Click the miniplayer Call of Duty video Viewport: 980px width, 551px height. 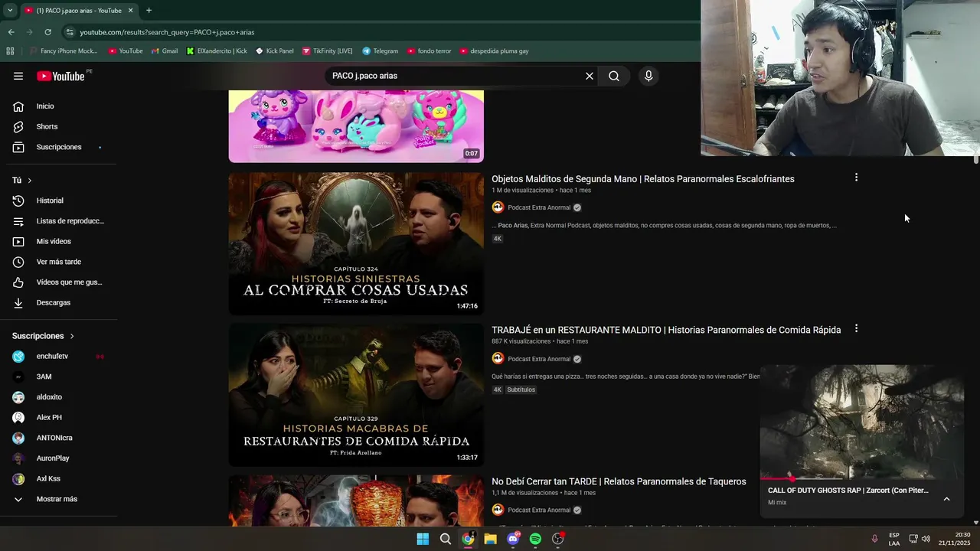861,422
